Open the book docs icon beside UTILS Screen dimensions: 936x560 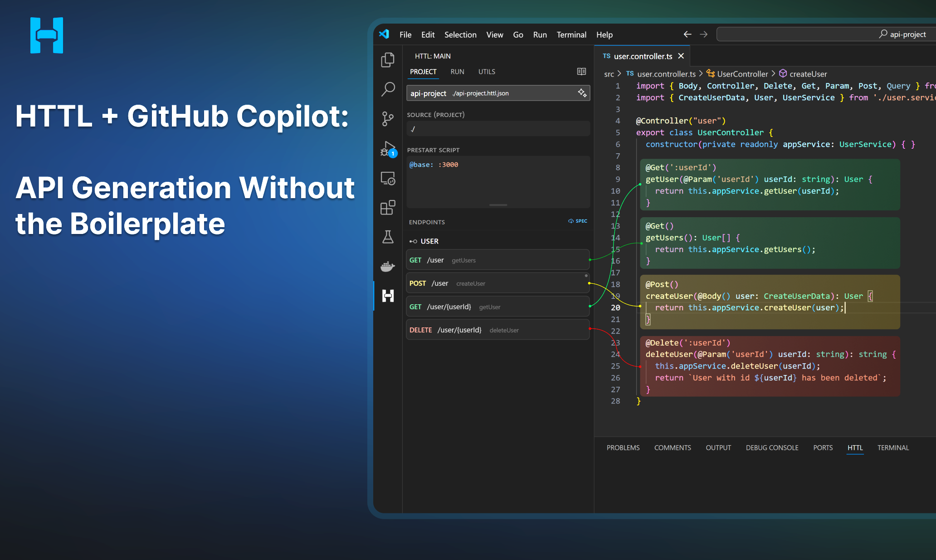581,72
